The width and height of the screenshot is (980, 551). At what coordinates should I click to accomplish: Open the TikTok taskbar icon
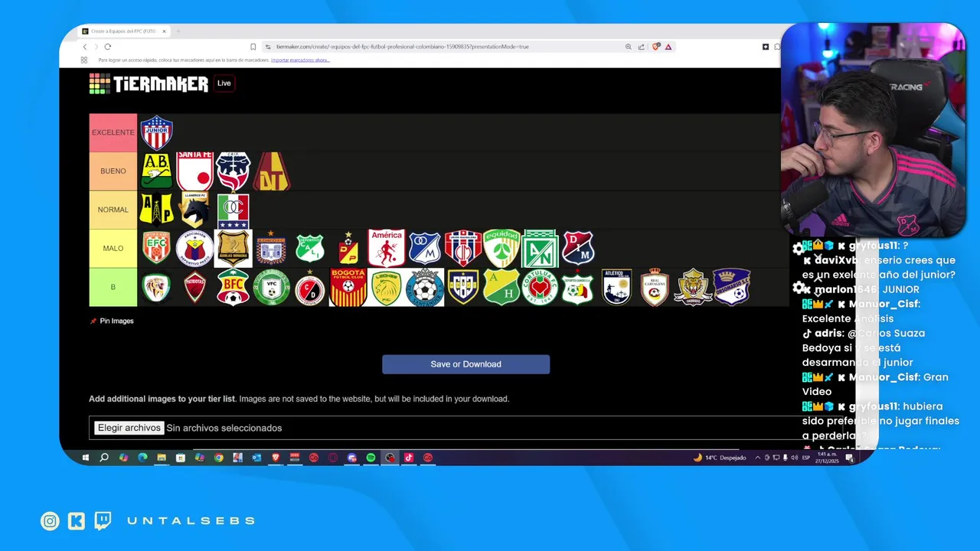point(409,458)
